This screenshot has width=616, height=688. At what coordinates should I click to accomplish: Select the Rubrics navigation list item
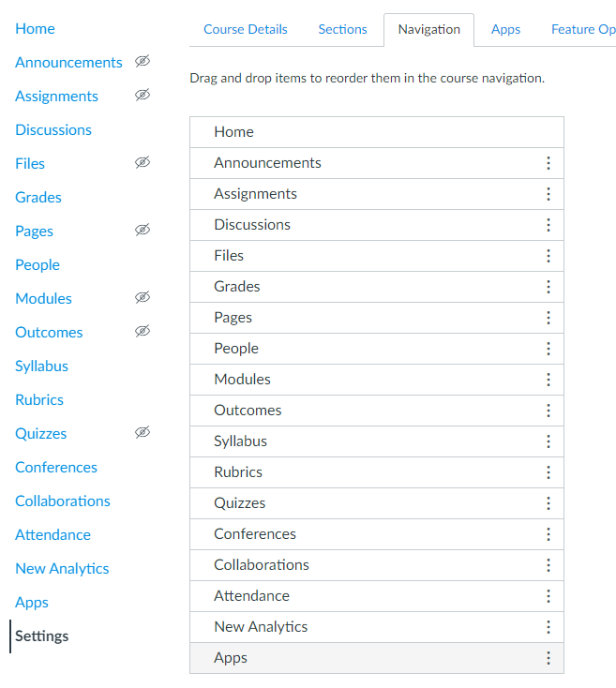(238, 472)
